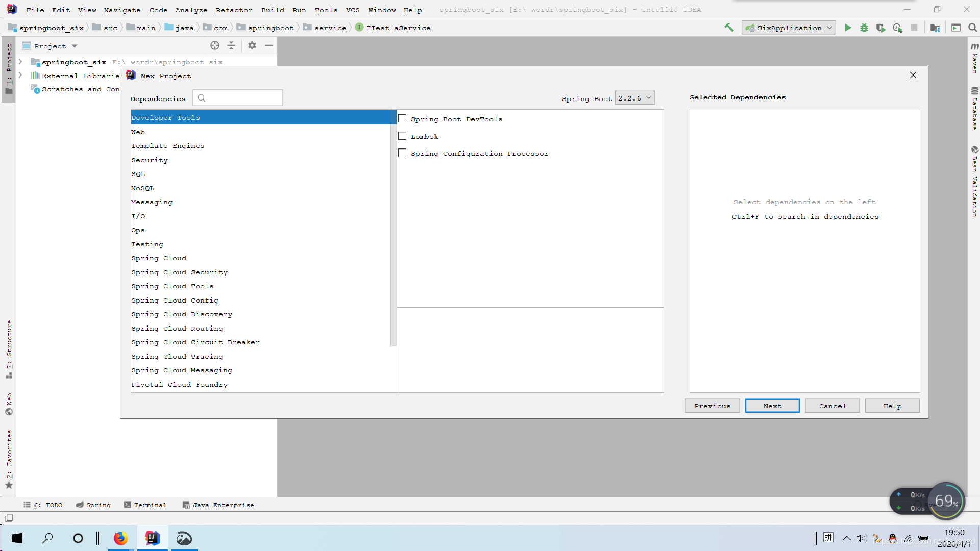
Task: Run SixApplication with the green play icon
Action: pyautogui.click(x=848, y=28)
